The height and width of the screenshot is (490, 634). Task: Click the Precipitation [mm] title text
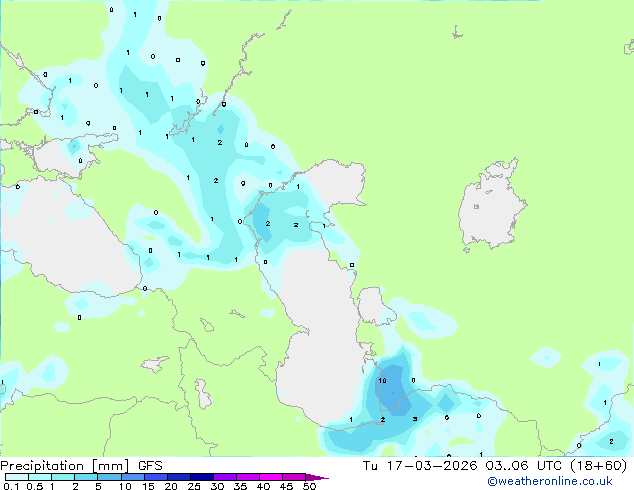point(64,466)
